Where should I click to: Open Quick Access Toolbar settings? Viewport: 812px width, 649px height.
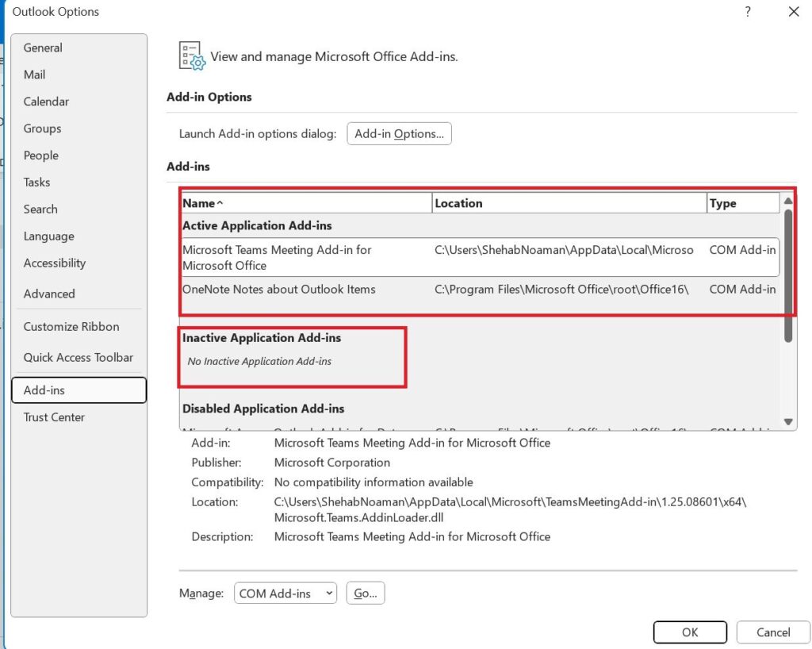click(79, 358)
